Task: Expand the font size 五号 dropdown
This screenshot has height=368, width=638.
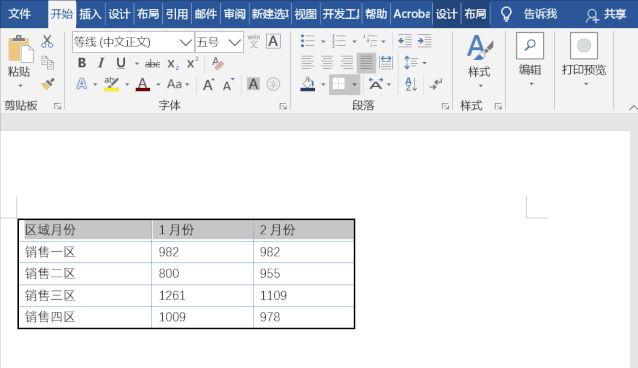Action: [x=234, y=42]
